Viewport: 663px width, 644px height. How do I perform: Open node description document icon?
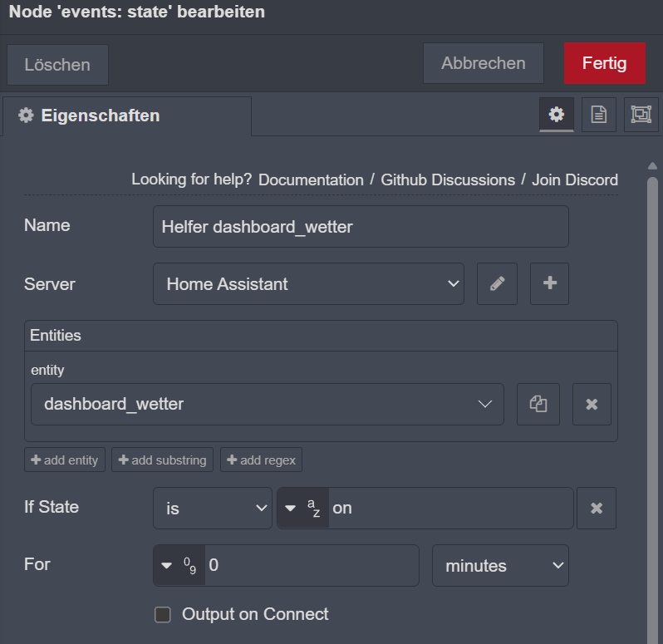[x=598, y=115]
